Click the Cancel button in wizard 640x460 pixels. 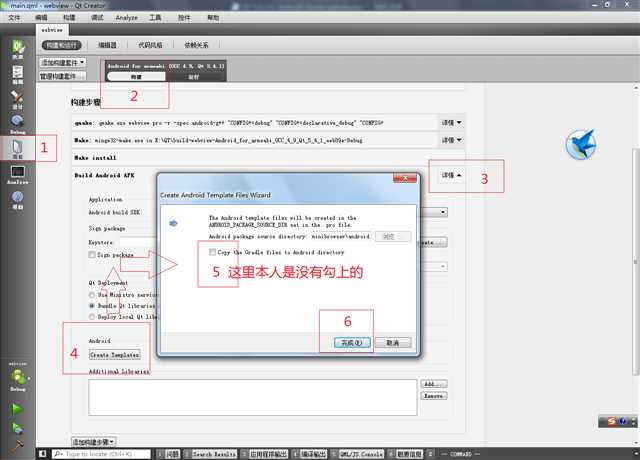coord(393,343)
